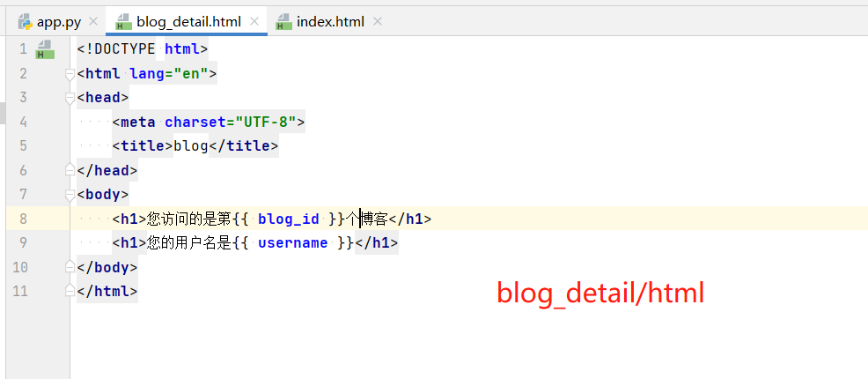Image resolution: width=868 pixels, height=379 pixels.
Task: Click the lang="en" attribute on line 2
Action: (x=169, y=74)
